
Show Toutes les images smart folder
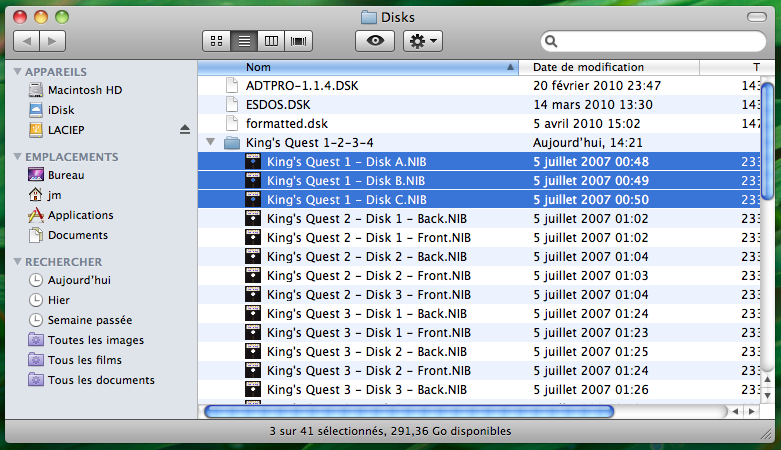point(86,340)
